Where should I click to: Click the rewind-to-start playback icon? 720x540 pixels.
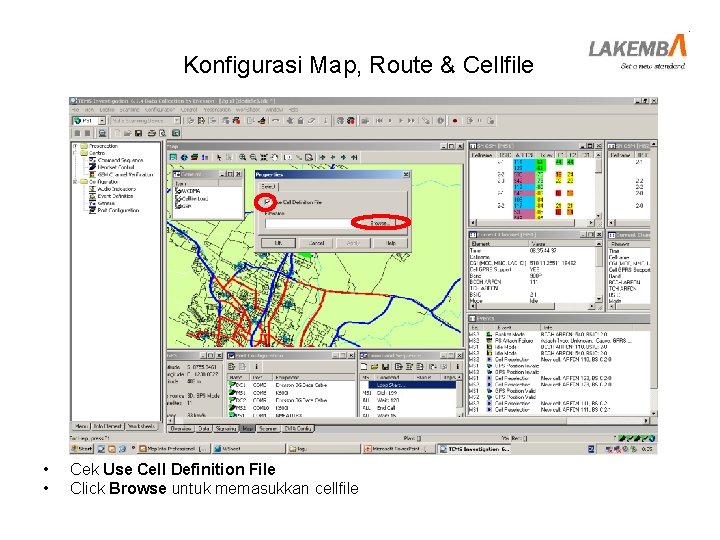[379, 121]
